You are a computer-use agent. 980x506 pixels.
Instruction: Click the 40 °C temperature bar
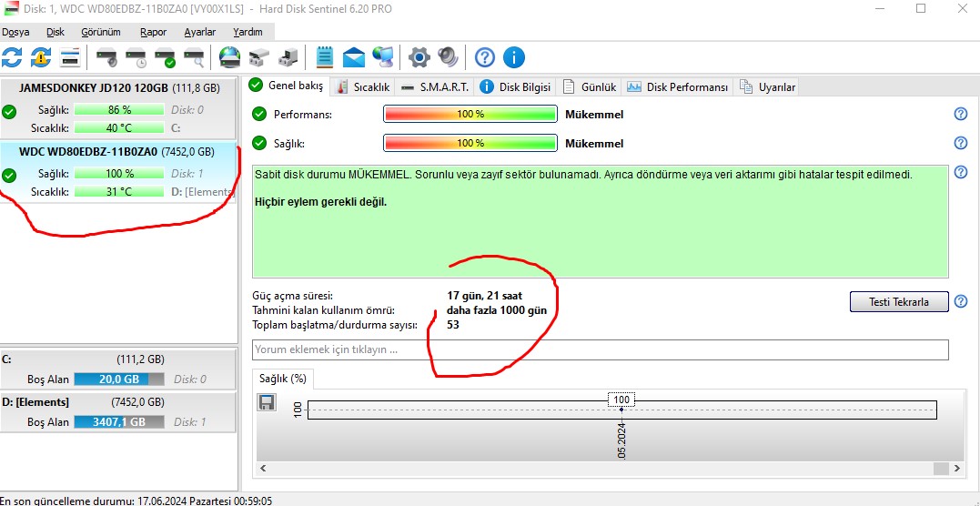tap(119, 128)
